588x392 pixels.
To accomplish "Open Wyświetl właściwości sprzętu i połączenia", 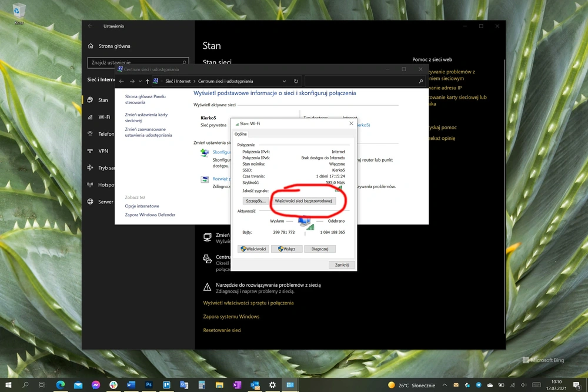I will click(x=248, y=303).
